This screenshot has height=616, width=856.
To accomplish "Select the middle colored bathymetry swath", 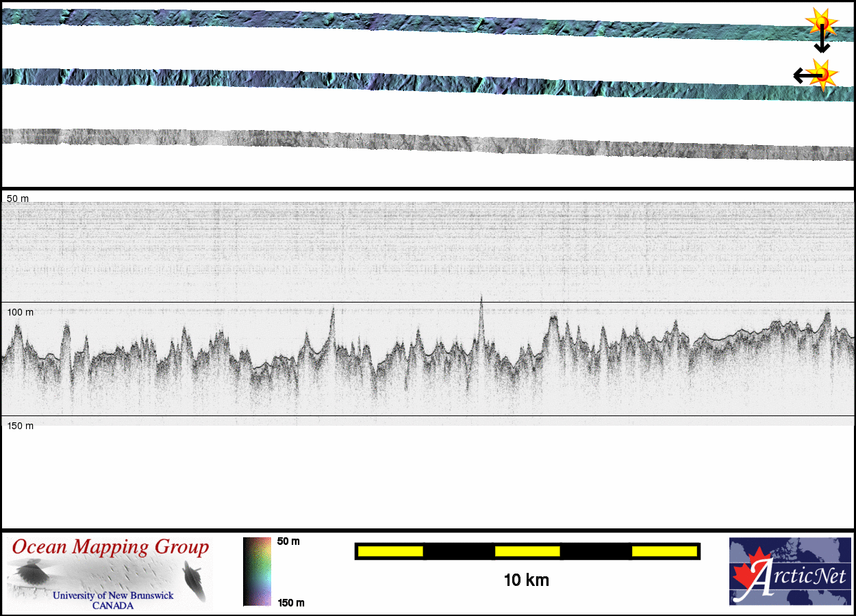I will point(411,81).
